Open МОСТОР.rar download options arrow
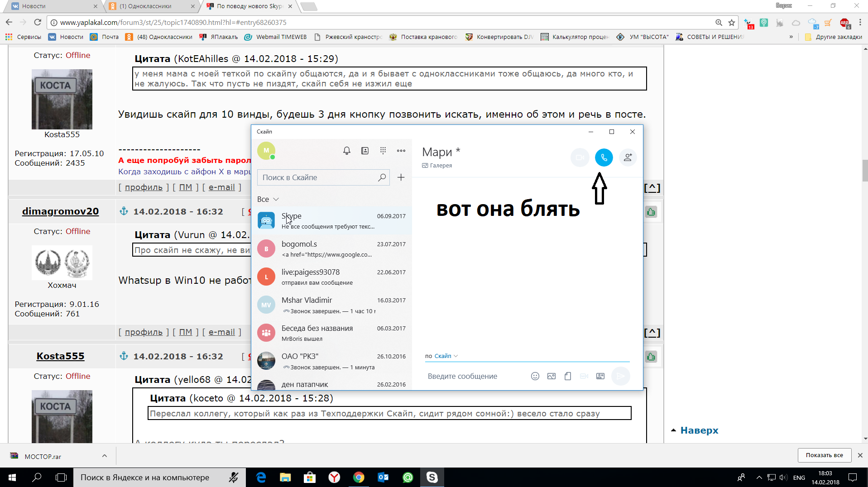The width and height of the screenshot is (868, 487). 105,456
